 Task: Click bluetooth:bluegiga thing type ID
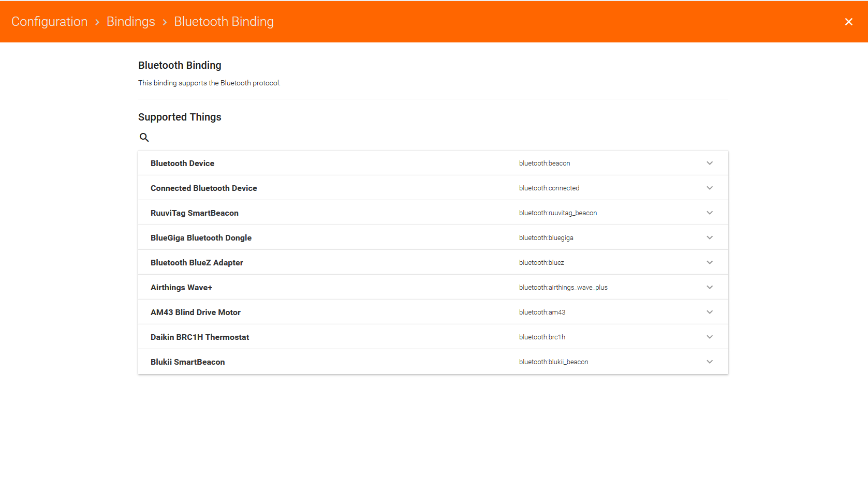[546, 238]
